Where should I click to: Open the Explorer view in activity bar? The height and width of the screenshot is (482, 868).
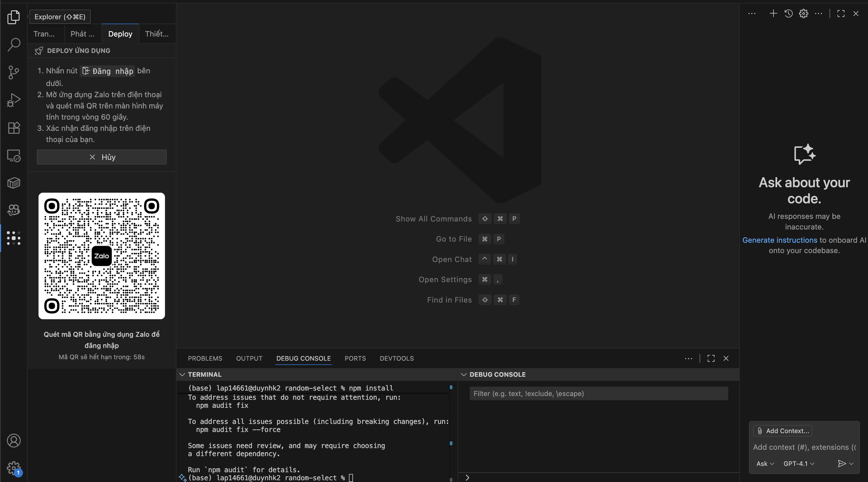(14, 17)
